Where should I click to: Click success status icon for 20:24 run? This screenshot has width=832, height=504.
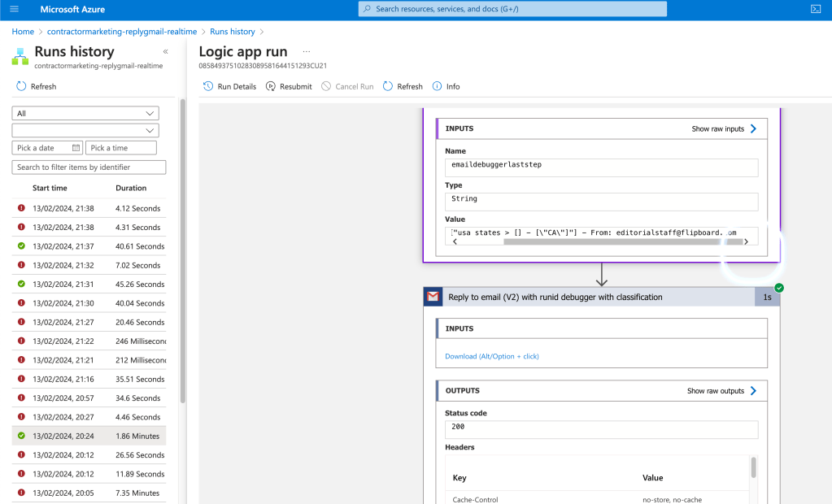click(21, 436)
